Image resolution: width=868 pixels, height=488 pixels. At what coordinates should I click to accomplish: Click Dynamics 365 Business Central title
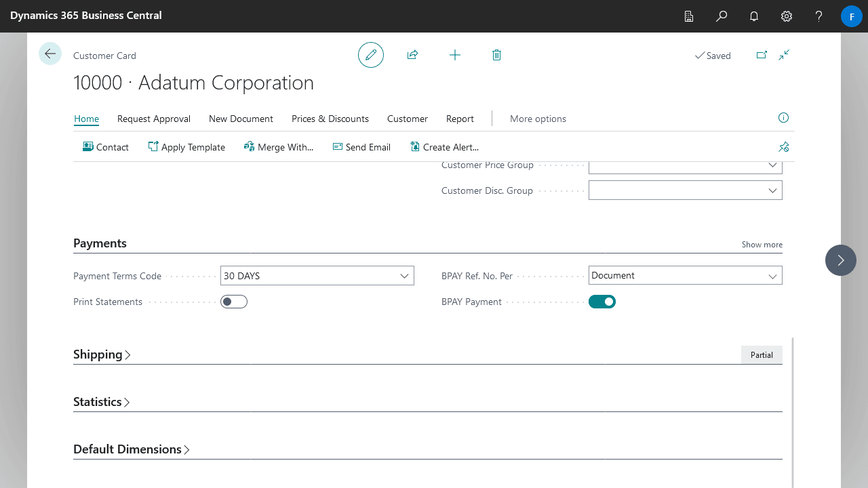[x=86, y=15]
